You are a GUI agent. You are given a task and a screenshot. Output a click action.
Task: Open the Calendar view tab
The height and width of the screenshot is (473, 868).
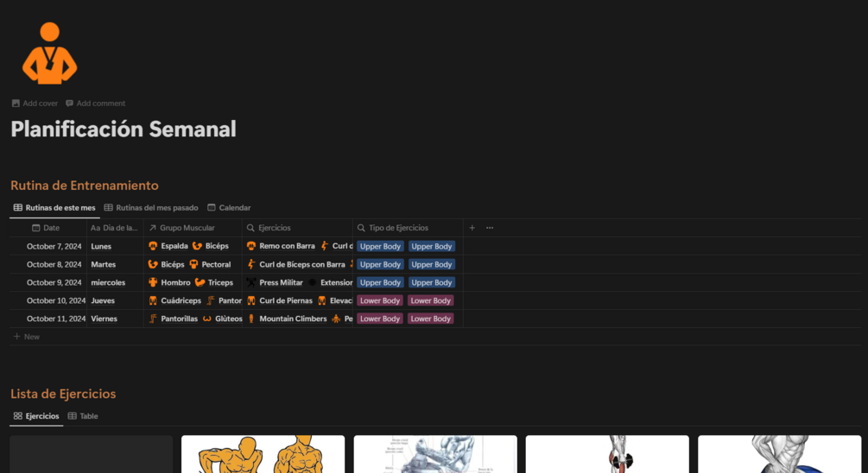(229, 208)
